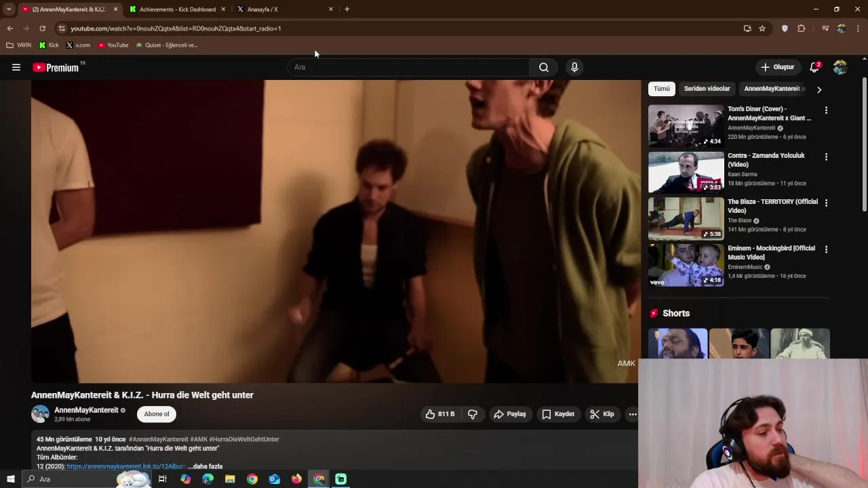Open YouTube account avatar menu
The height and width of the screenshot is (488, 868).
tap(840, 67)
